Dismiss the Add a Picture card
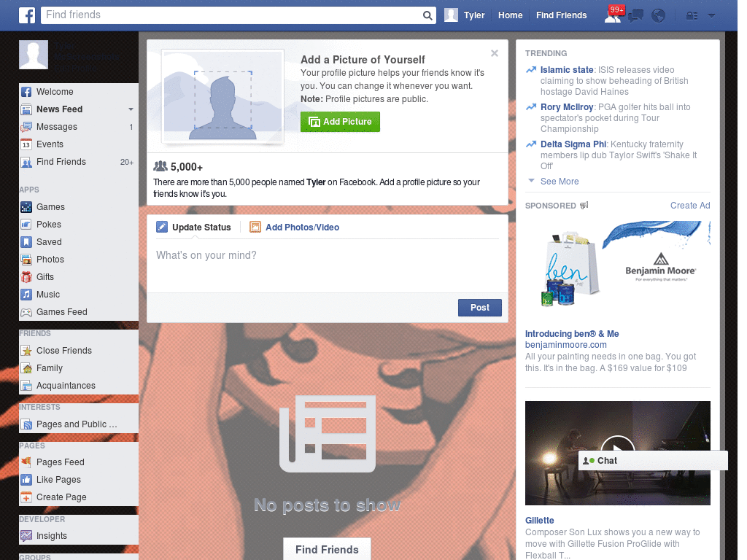This screenshot has width=747, height=560. 495,53
